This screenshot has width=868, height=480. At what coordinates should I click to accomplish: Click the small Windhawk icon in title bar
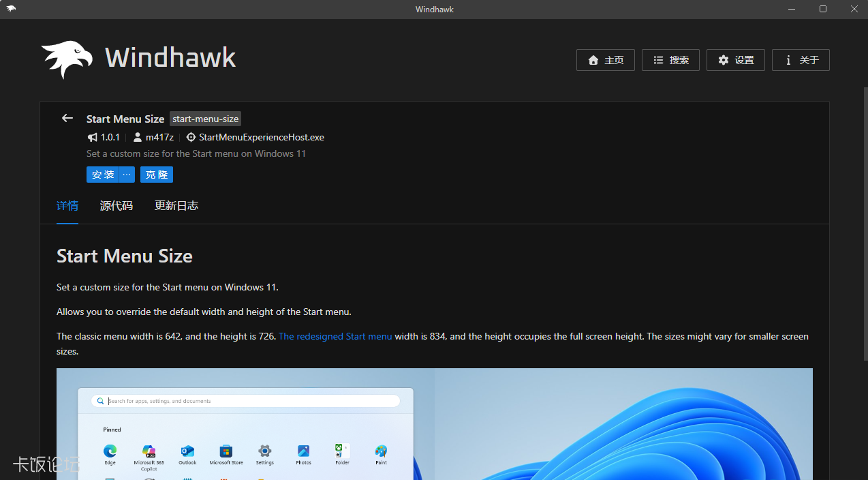tap(11, 9)
